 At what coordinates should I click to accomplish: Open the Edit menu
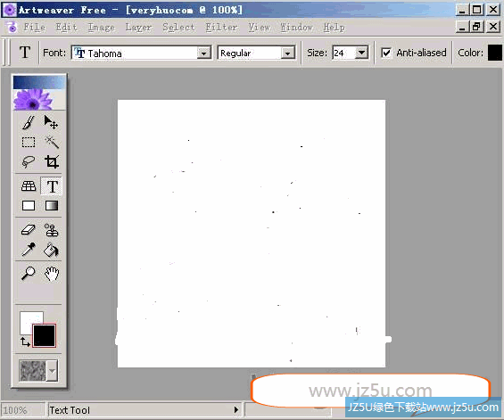click(x=66, y=28)
